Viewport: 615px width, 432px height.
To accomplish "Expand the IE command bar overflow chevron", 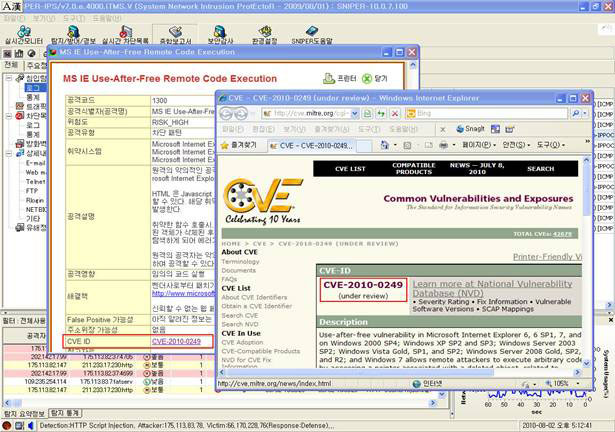I will pos(588,141).
